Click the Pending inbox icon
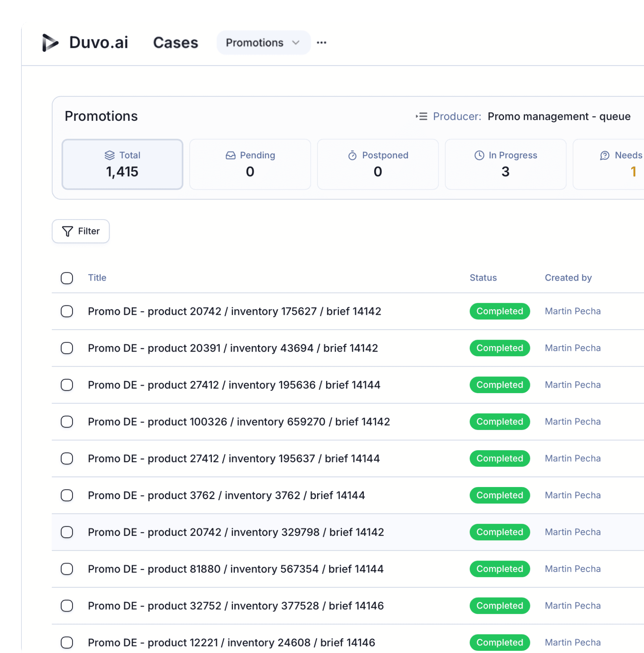Screen dimensions: 644x653 coord(230,155)
